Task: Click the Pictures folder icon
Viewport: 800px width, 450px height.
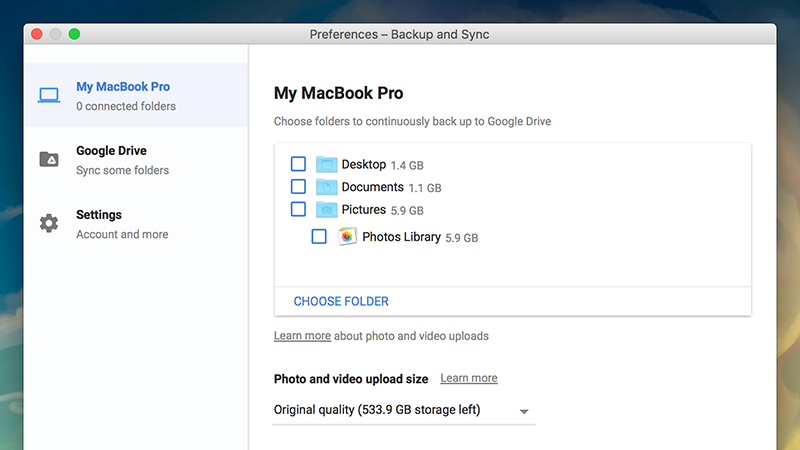Action: coord(326,209)
